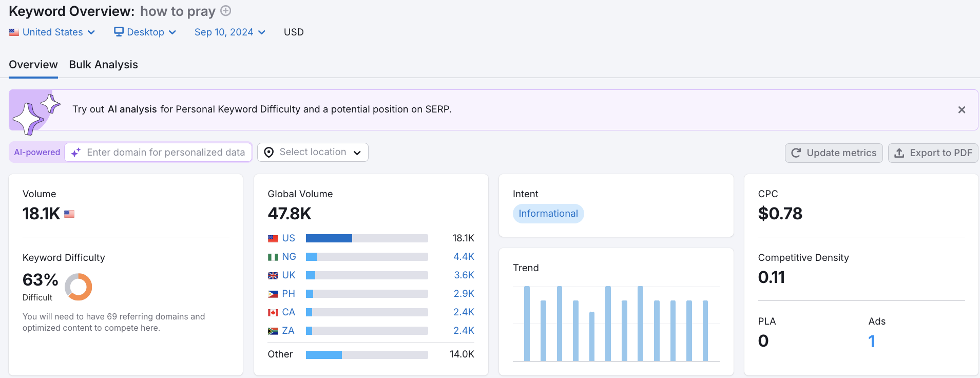This screenshot has width=980, height=378.
Task: Click the 63% keyword difficulty value
Action: tap(41, 280)
